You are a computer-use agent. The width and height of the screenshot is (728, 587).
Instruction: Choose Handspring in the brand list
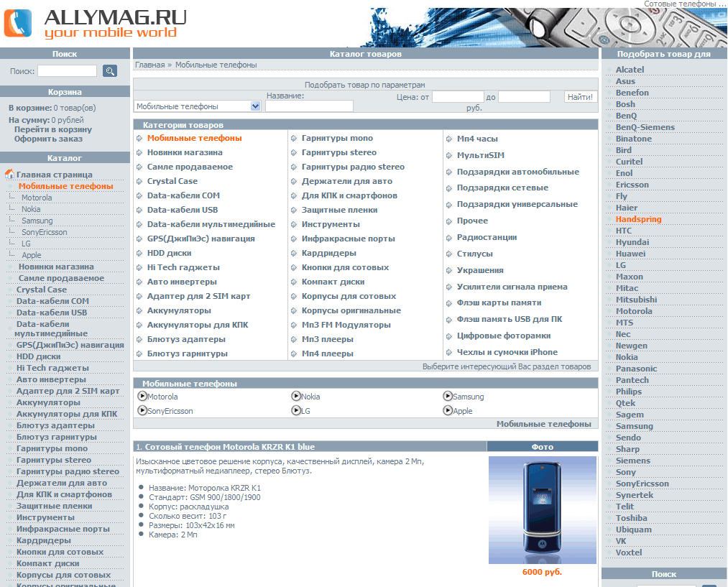(x=638, y=219)
